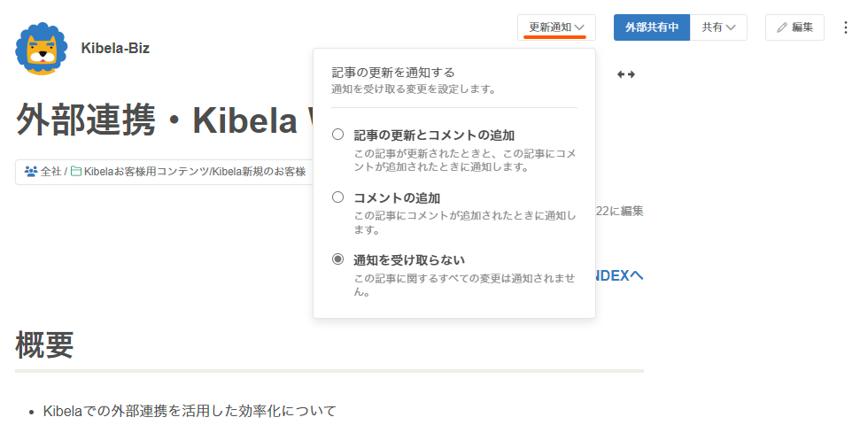
Task: Click the pencil icon on 編集 button
Action: click(x=781, y=27)
